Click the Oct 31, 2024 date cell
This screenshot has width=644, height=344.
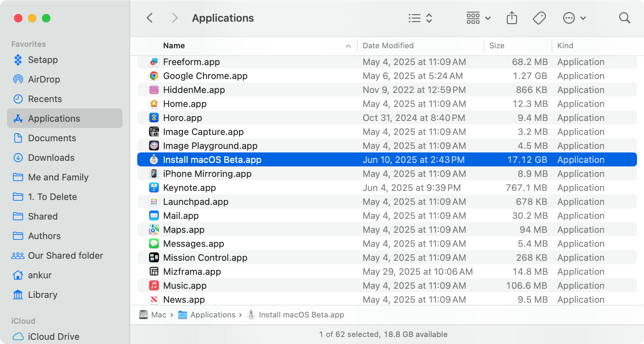tap(414, 118)
